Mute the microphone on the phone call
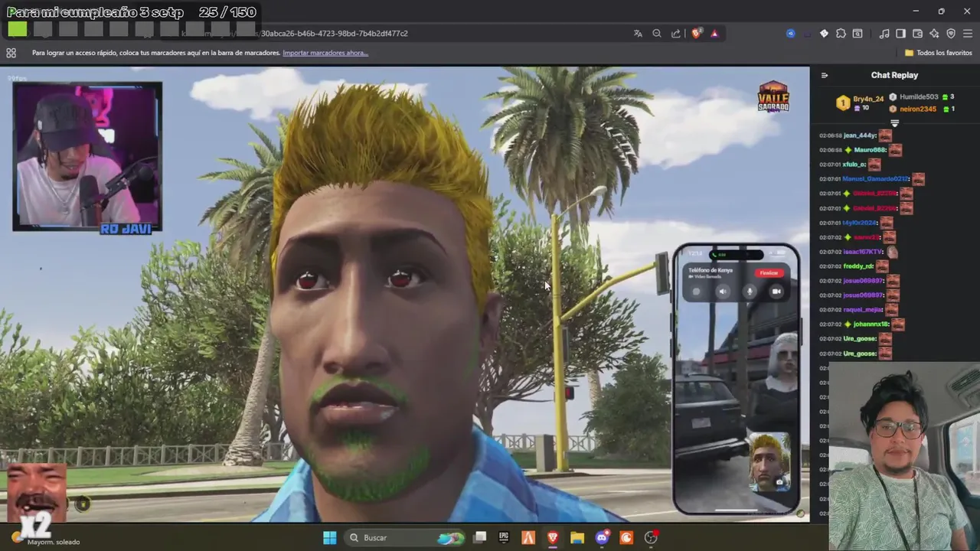 click(750, 292)
